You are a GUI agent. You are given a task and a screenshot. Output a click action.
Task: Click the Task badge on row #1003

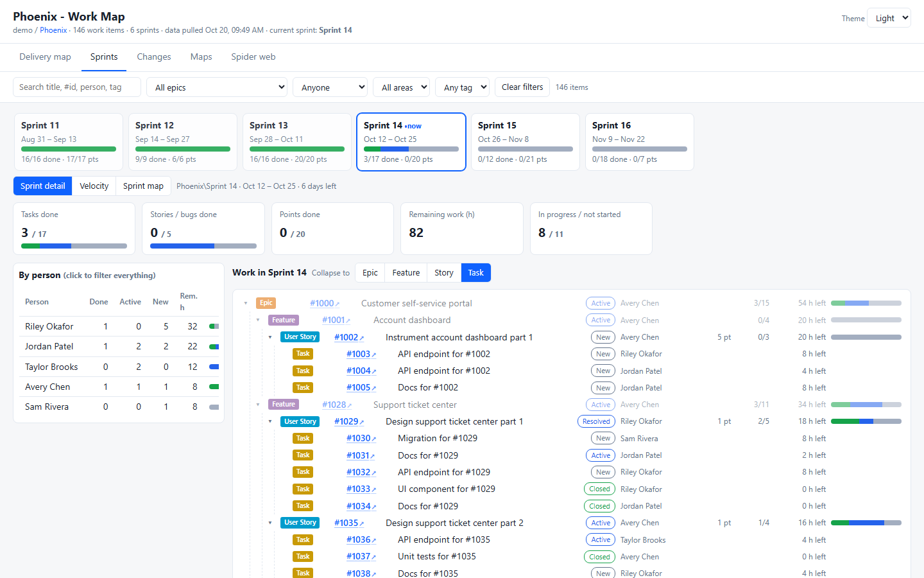click(303, 354)
